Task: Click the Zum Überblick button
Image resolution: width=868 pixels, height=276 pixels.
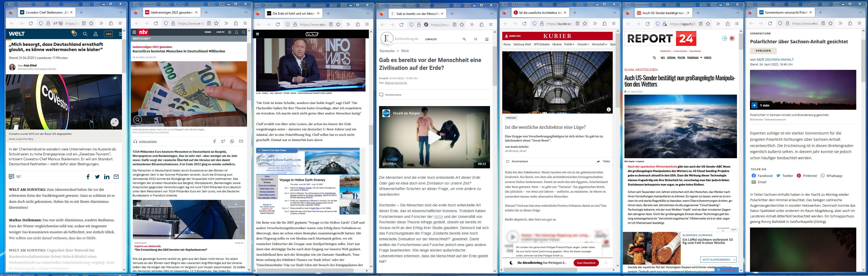Action: click(586, 263)
